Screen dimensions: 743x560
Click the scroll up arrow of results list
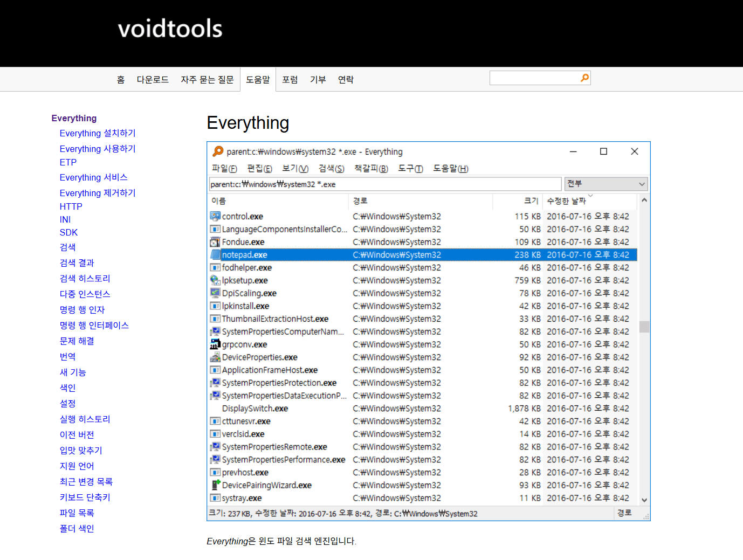click(x=644, y=200)
